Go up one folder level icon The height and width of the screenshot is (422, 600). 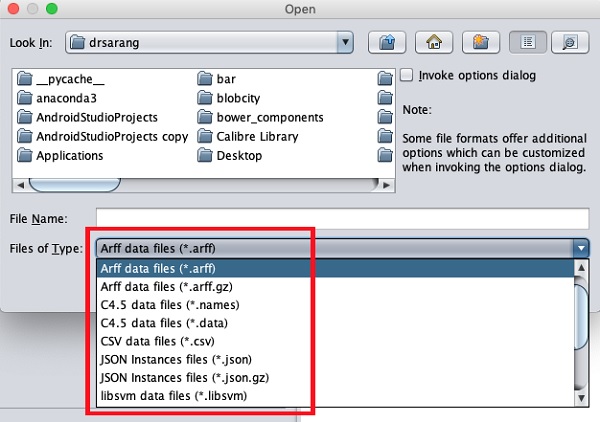387,42
